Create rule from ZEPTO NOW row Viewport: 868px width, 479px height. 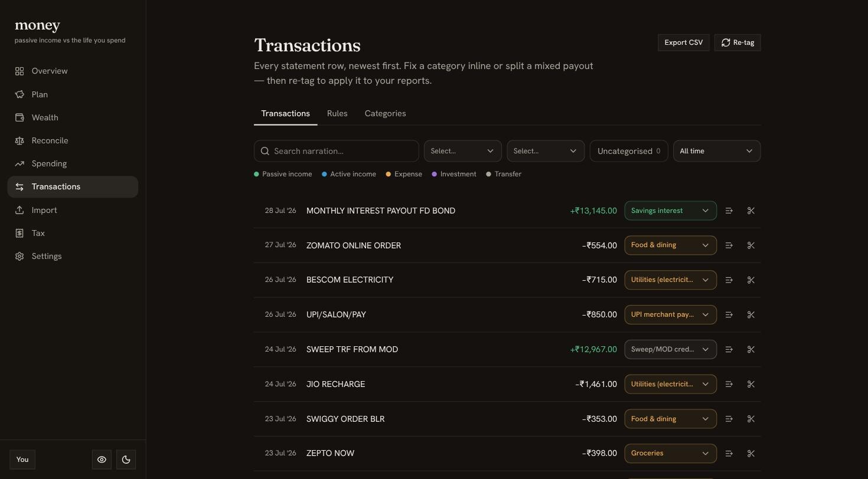(729, 454)
